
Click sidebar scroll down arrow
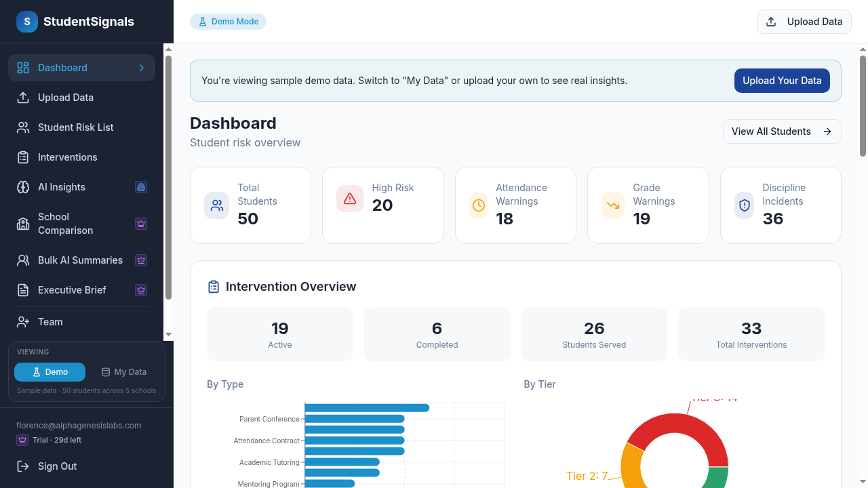(x=169, y=335)
